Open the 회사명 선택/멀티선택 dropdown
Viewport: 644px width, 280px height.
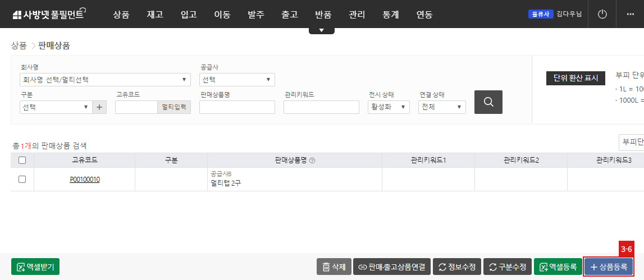click(x=105, y=80)
